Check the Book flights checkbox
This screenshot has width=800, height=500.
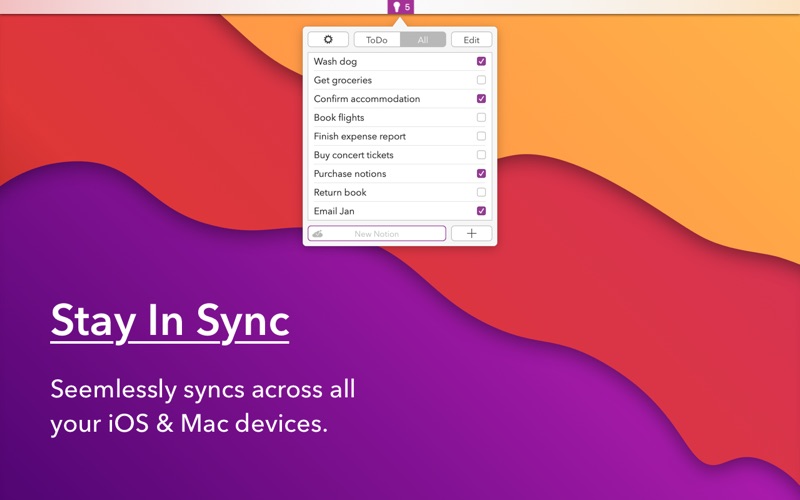click(481, 117)
